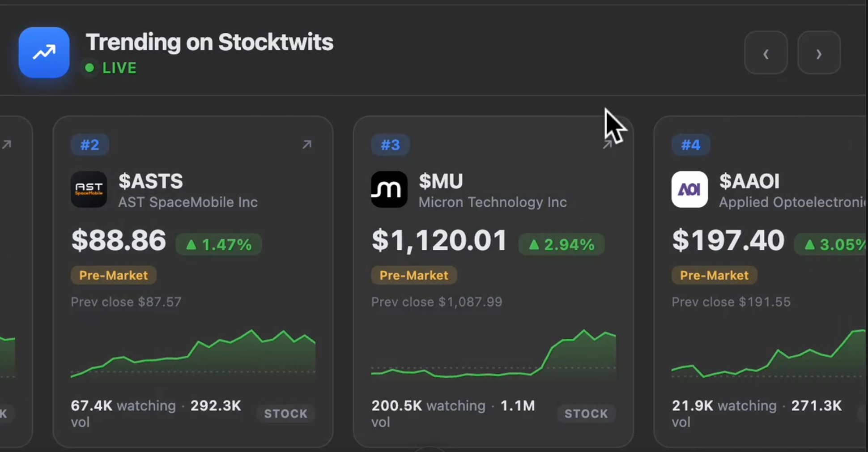Click the STOCK label on $ASTS card
The width and height of the screenshot is (868, 452).
pos(286,414)
